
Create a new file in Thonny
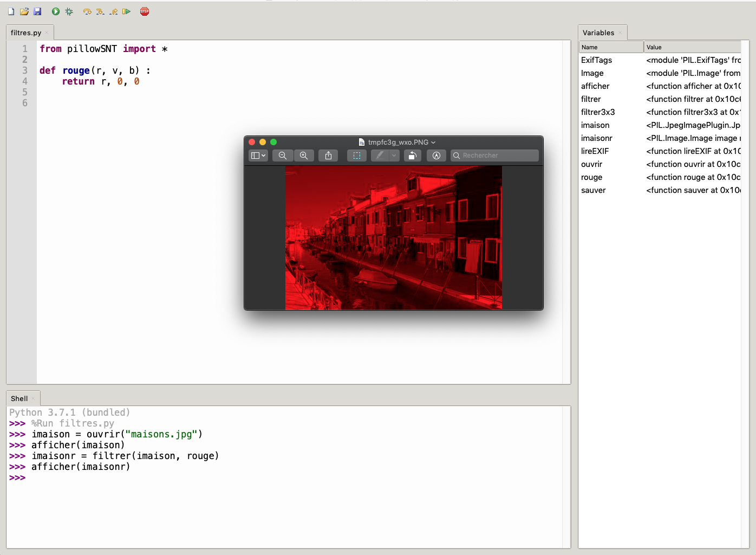[11, 11]
